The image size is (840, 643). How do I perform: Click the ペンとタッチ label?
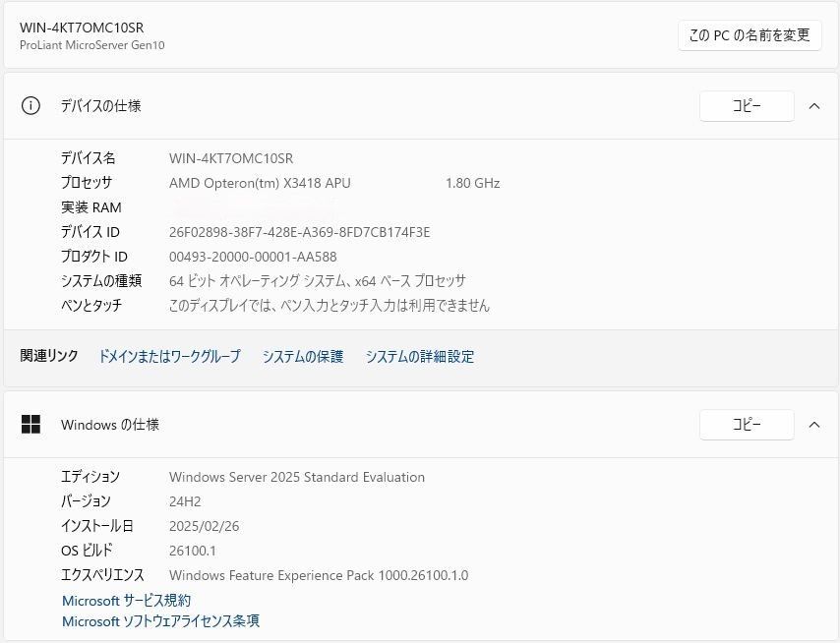(x=91, y=305)
